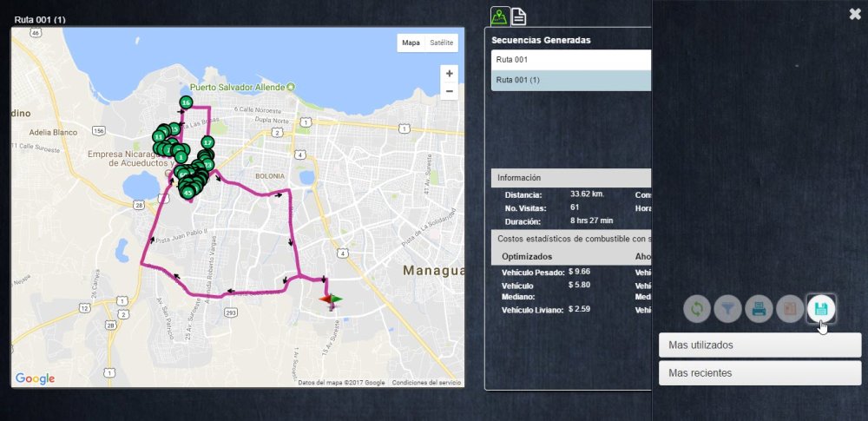Viewport: 868px width, 421px height.
Task: Switch map to Satélite view
Action: (441, 43)
